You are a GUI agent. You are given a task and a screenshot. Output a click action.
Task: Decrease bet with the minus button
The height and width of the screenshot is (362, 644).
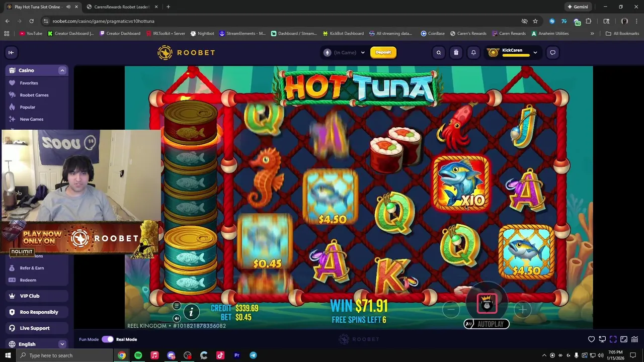click(451, 310)
